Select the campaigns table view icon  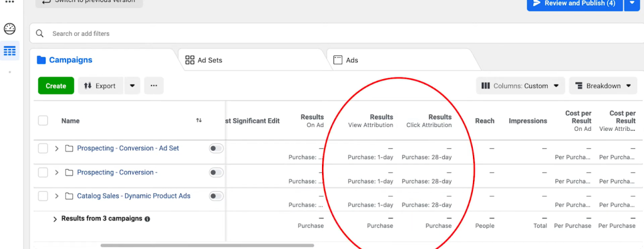point(9,51)
